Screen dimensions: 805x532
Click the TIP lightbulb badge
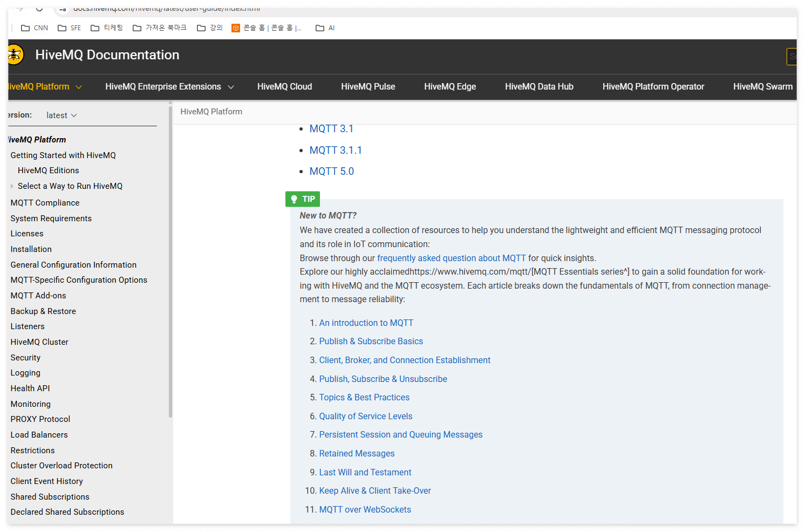coord(303,199)
